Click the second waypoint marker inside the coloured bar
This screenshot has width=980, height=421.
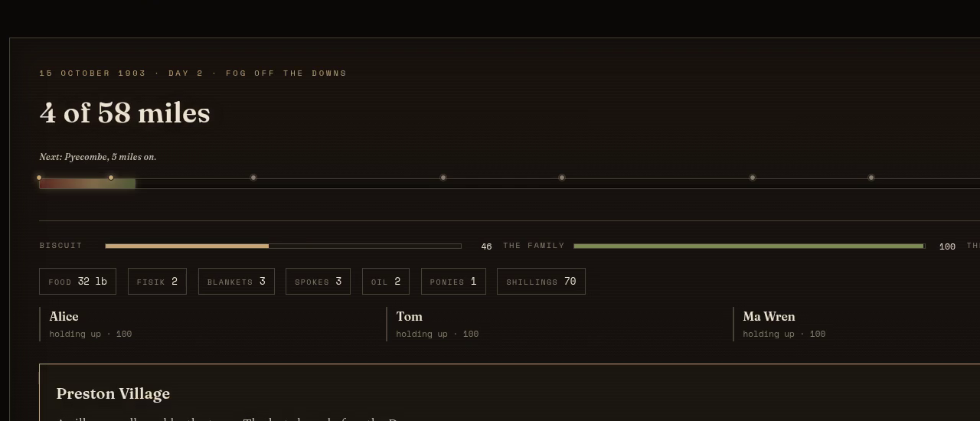click(x=111, y=178)
